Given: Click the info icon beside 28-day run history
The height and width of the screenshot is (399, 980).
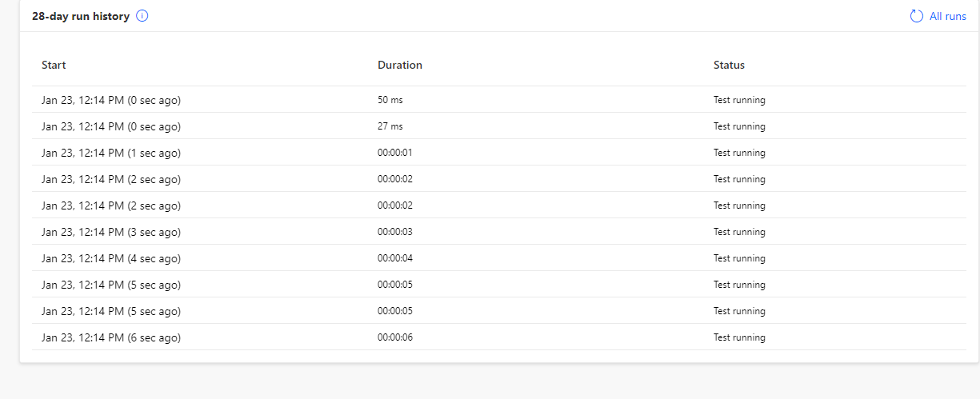Looking at the screenshot, I should pyautogui.click(x=142, y=16).
